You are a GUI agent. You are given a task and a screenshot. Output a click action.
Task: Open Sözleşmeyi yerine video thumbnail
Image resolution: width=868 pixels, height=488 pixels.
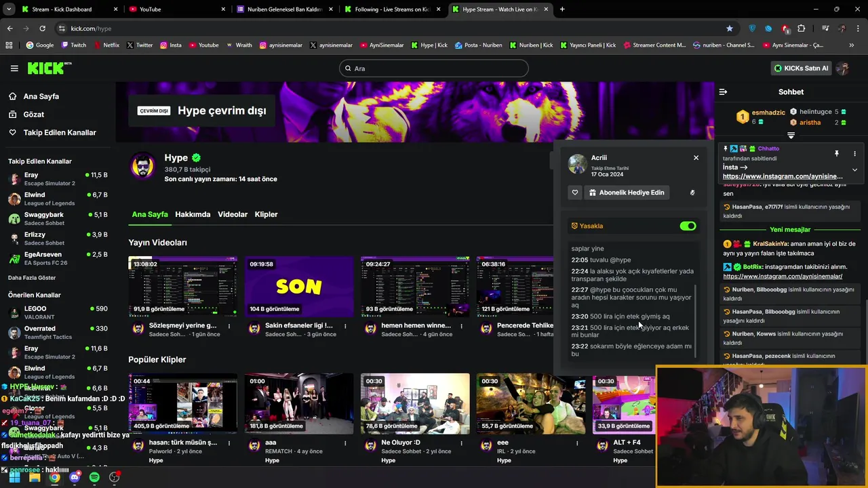(x=183, y=287)
